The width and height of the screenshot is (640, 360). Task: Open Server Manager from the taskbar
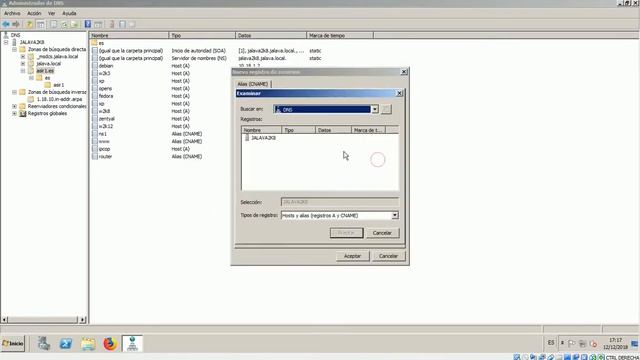click(44, 344)
